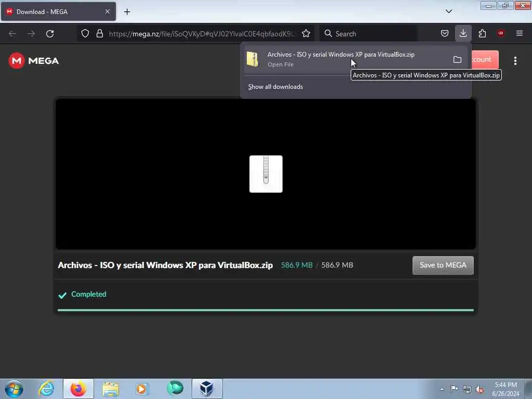Select the Download - MEGA tab
The image size is (532, 399).
tap(58, 11)
